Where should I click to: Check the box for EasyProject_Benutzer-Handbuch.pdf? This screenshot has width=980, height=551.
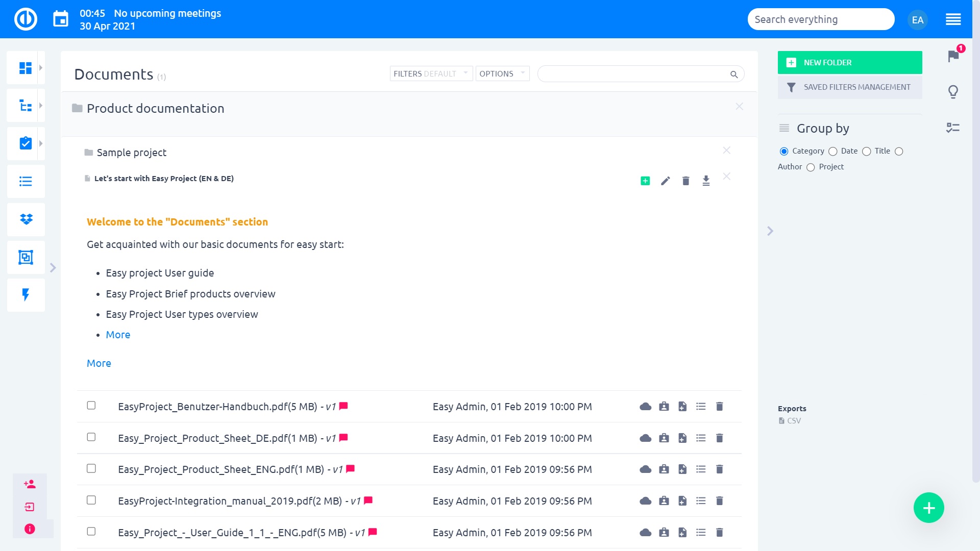point(91,406)
